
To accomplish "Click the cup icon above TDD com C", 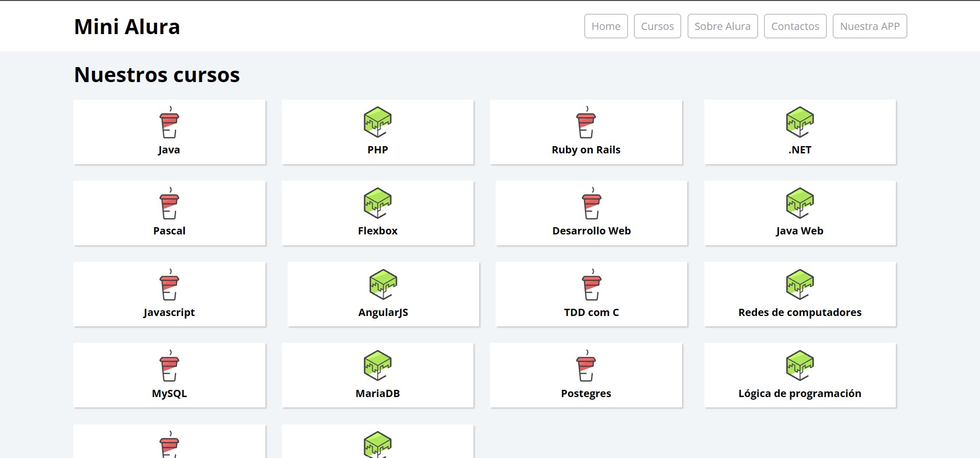I will pos(592,285).
